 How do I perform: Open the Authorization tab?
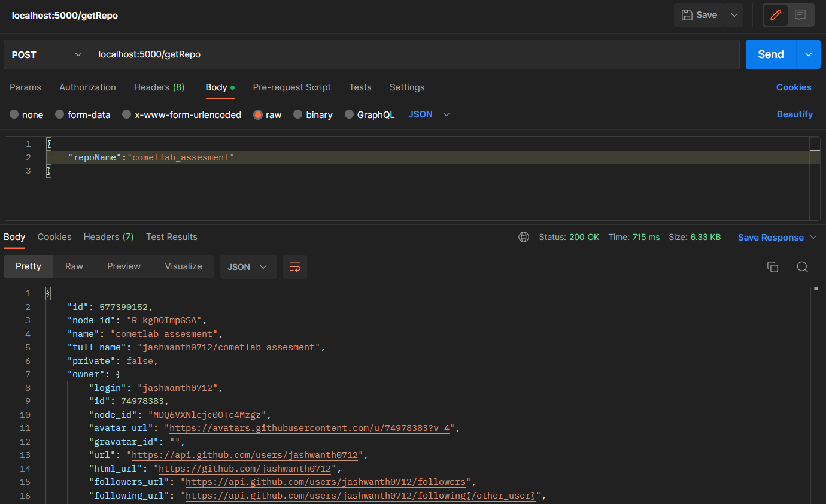click(x=87, y=87)
